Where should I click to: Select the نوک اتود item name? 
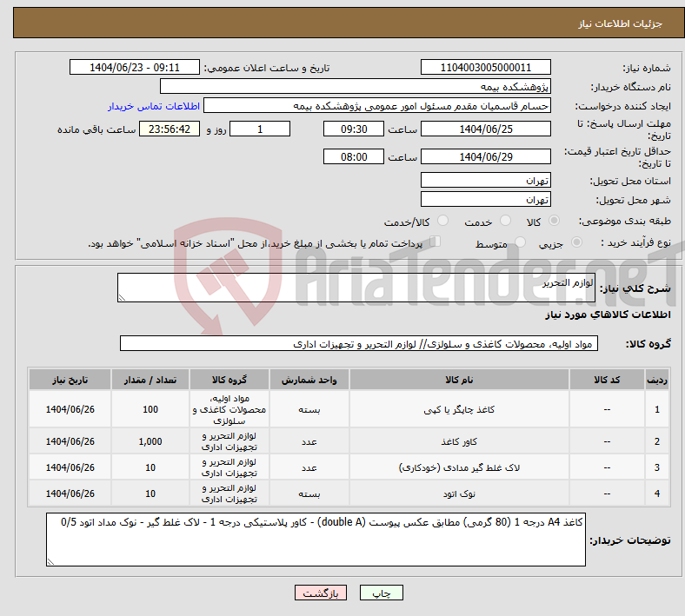tap(459, 493)
